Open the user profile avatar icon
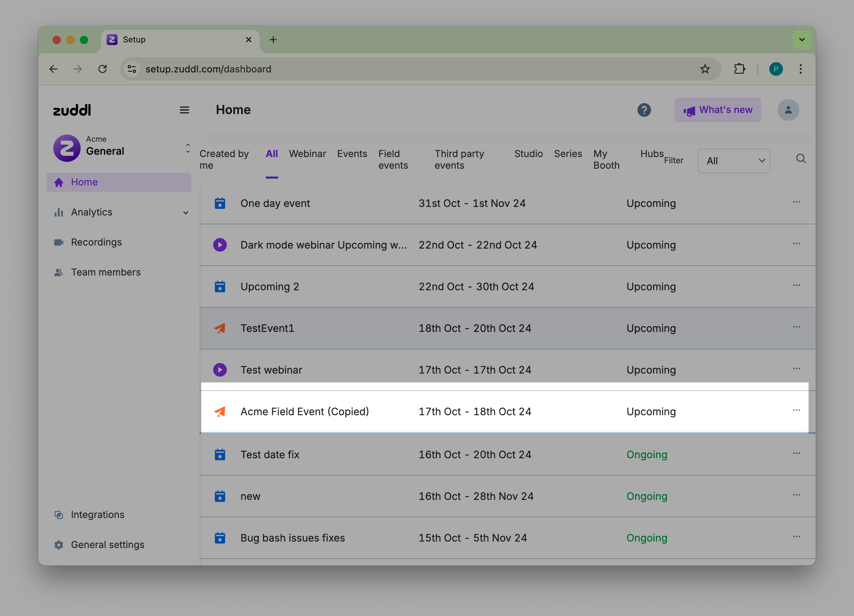This screenshot has height=616, width=854. tap(788, 110)
